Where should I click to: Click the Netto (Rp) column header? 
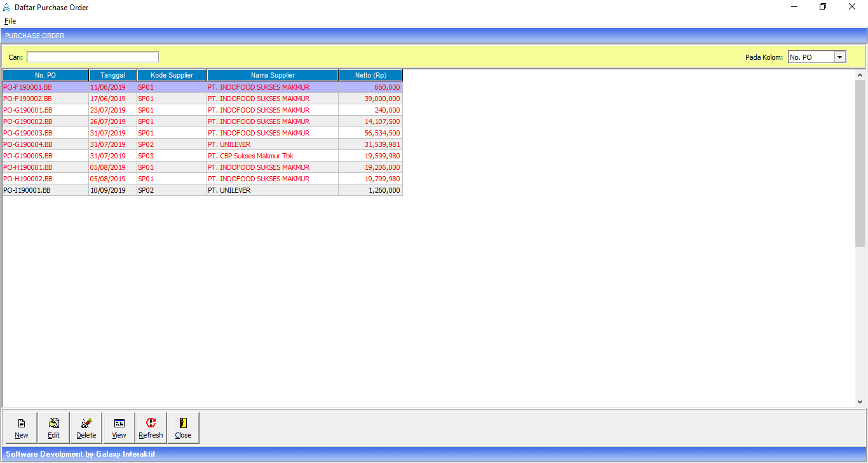pyautogui.click(x=370, y=75)
